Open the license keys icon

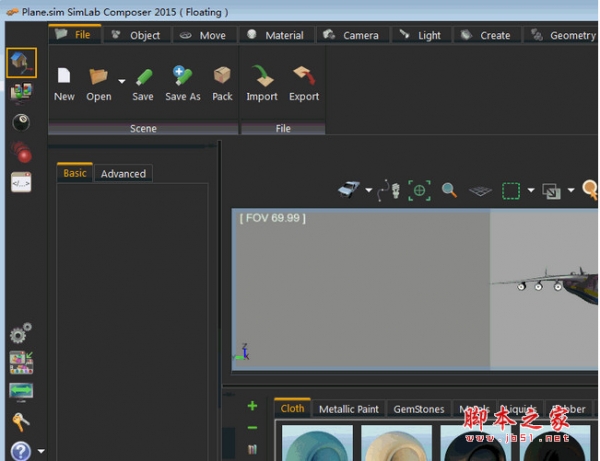[x=21, y=422]
